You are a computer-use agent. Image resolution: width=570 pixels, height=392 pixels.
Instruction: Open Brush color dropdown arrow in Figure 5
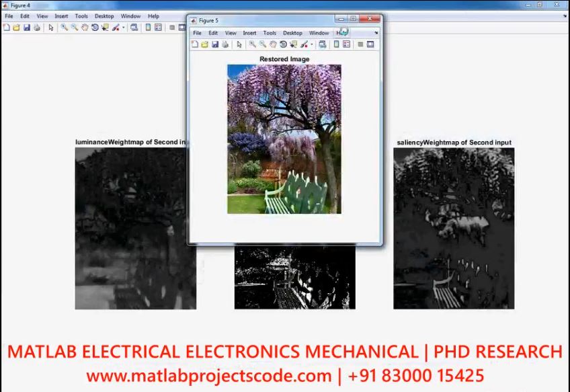311,44
